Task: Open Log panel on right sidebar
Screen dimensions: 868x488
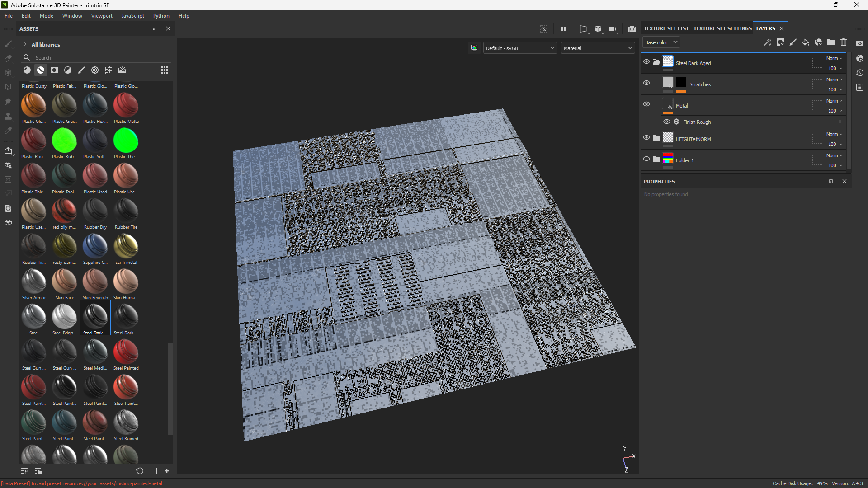Action: coord(860,87)
